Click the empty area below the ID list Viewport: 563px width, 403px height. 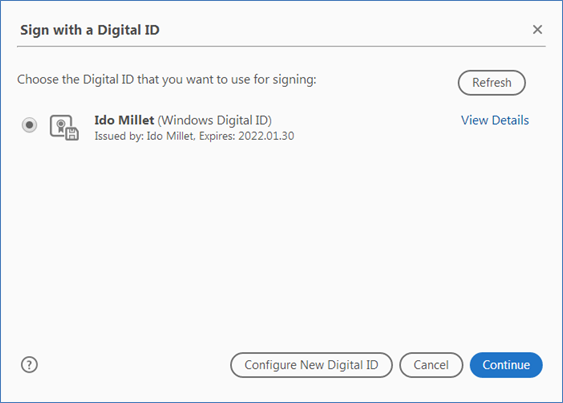(x=282, y=244)
